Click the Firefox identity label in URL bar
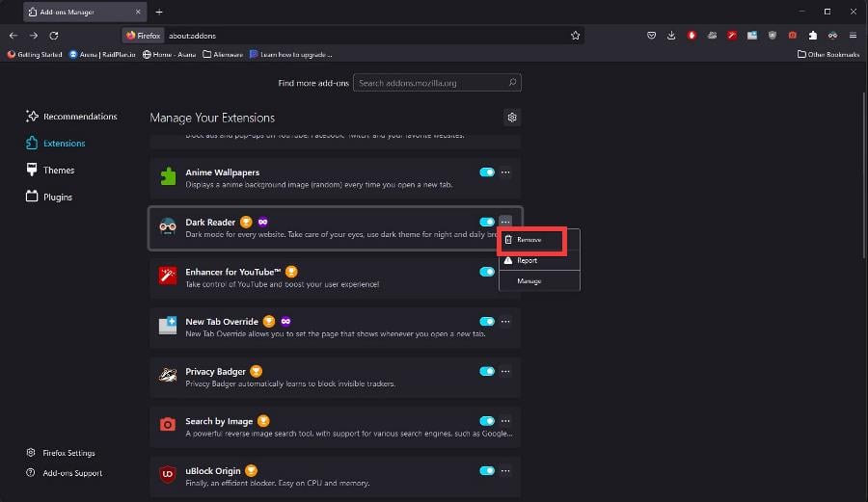The width and height of the screenshot is (868, 502). [x=144, y=36]
